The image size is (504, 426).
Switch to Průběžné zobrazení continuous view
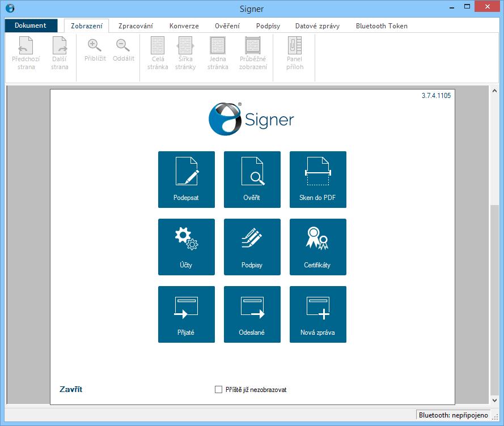point(253,53)
